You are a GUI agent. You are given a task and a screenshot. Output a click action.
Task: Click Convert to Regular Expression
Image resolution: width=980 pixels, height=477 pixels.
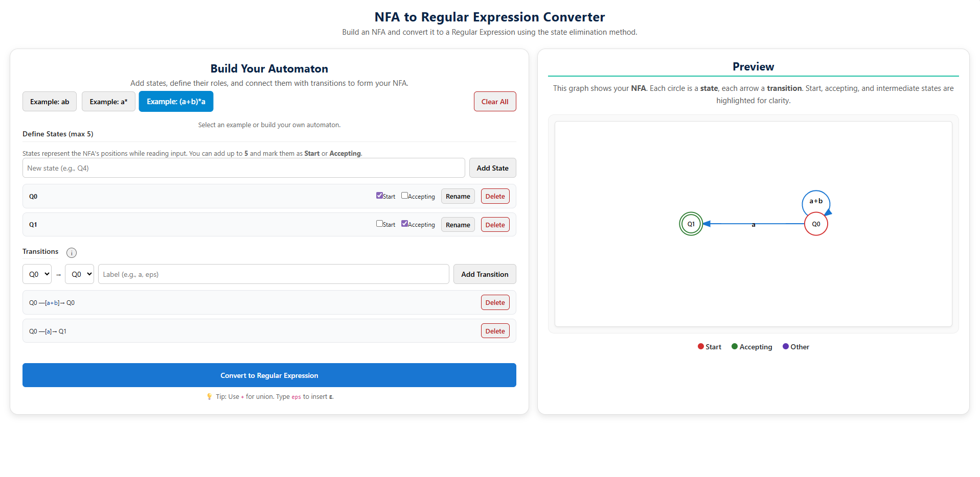click(x=269, y=375)
